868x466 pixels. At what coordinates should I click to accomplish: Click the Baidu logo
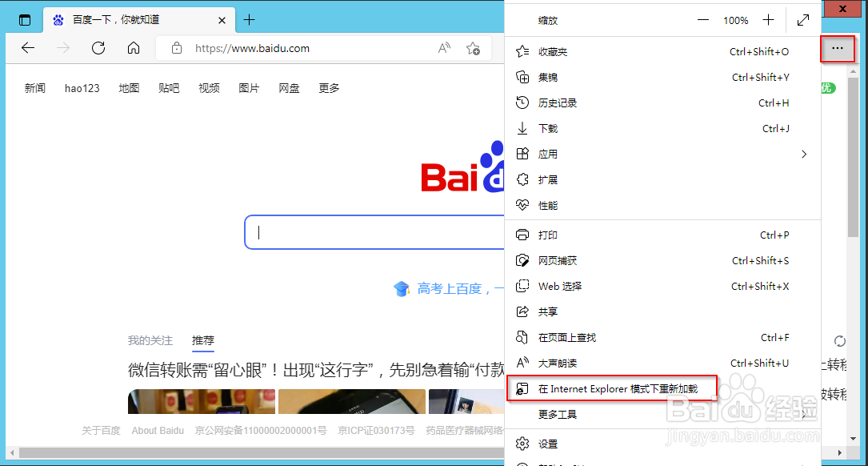(462, 167)
